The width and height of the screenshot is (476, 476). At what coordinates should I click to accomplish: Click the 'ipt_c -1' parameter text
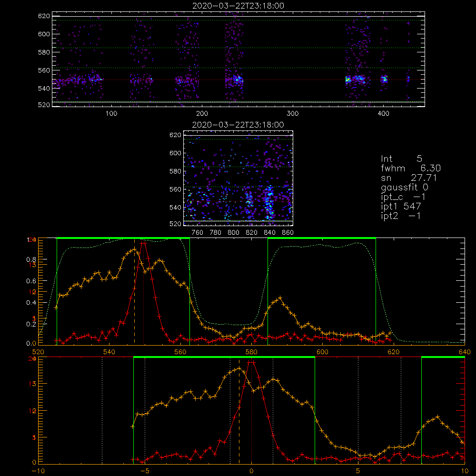click(x=403, y=197)
